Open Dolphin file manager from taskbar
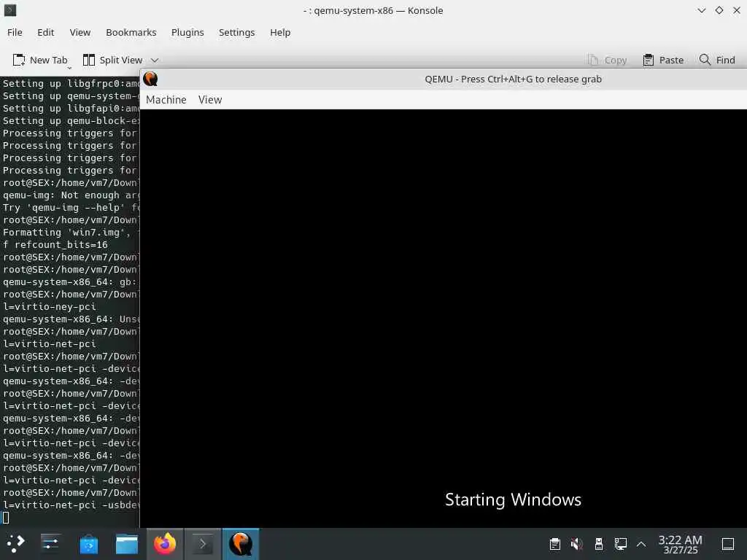The height and width of the screenshot is (560, 747). (127, 544)
